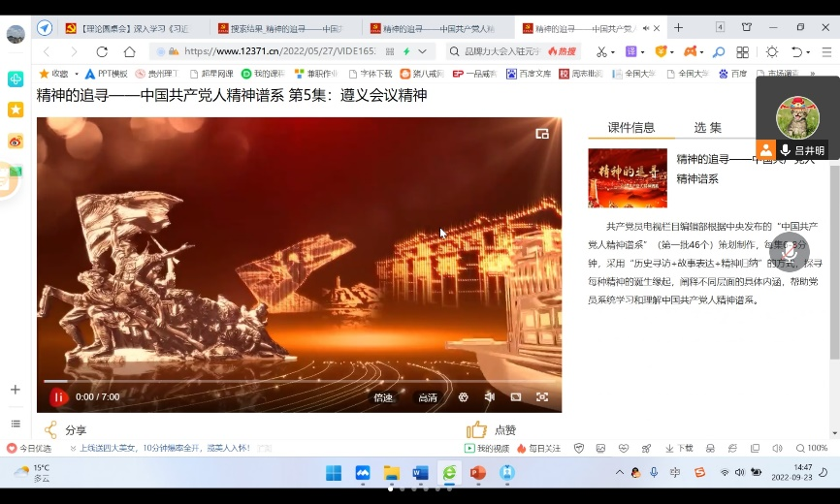Open the 倍速 playback speed menu
Viewport: 840px width, 504px height.
point(383,397)
